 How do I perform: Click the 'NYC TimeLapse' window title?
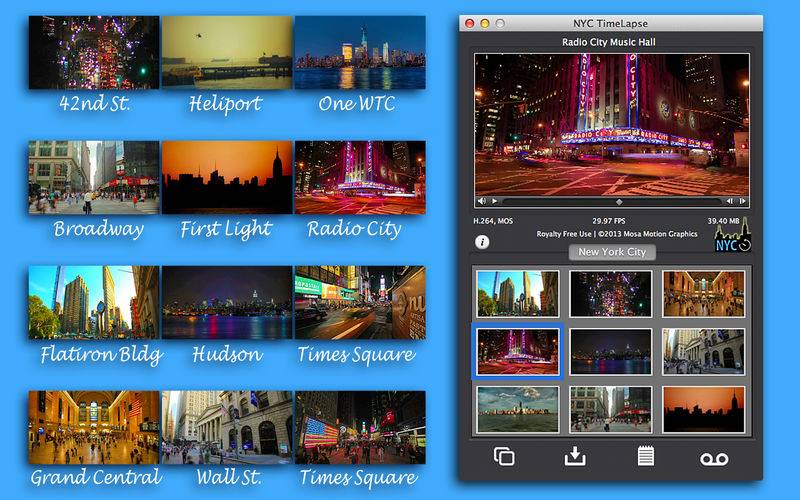(610, 23)
